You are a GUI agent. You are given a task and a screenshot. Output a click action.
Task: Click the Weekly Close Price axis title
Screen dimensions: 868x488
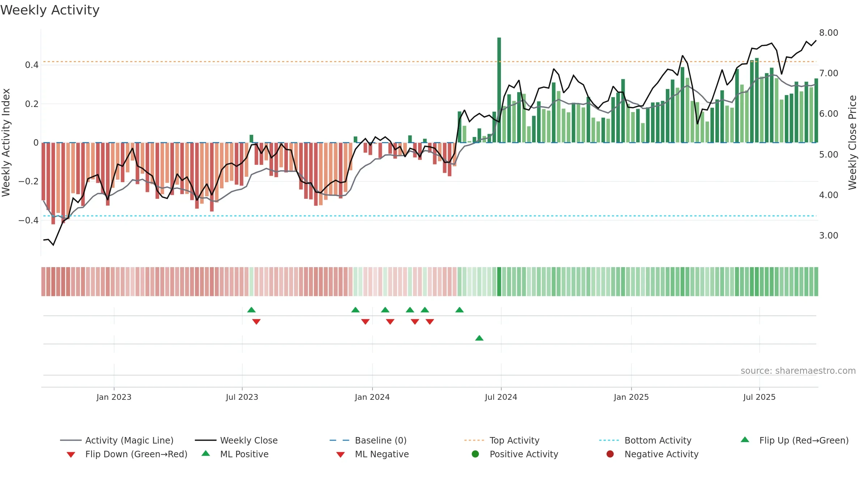pyautogui.click(x=852, y=142)
